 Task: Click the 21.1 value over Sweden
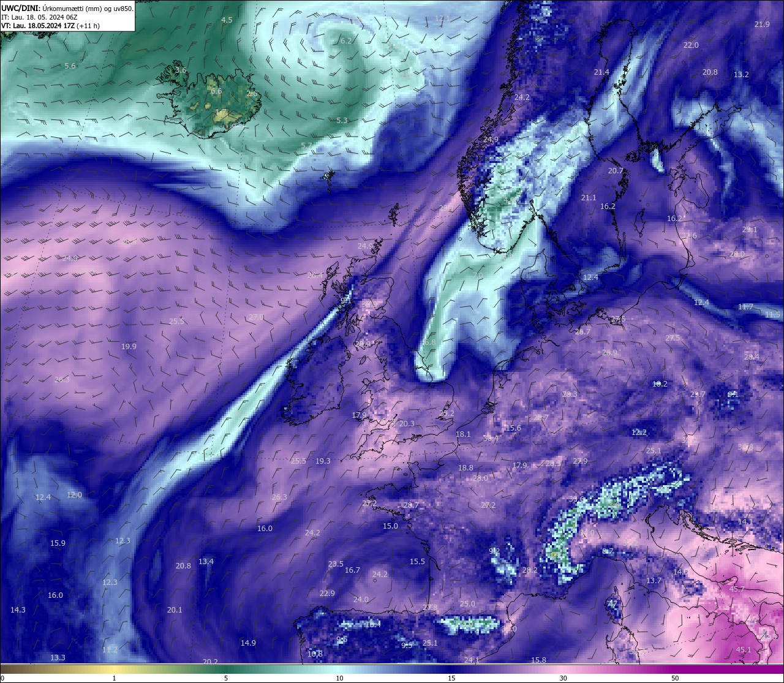click(x=589, y=198)
